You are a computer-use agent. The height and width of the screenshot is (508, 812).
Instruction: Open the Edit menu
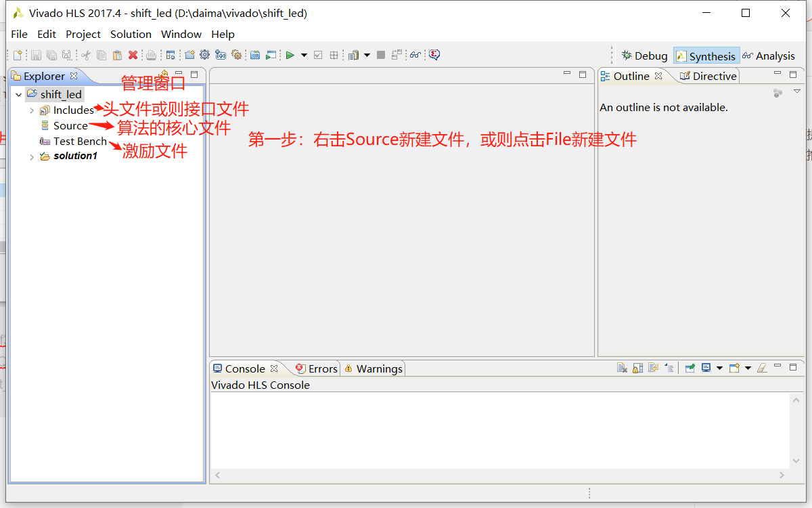pos(47,34)
